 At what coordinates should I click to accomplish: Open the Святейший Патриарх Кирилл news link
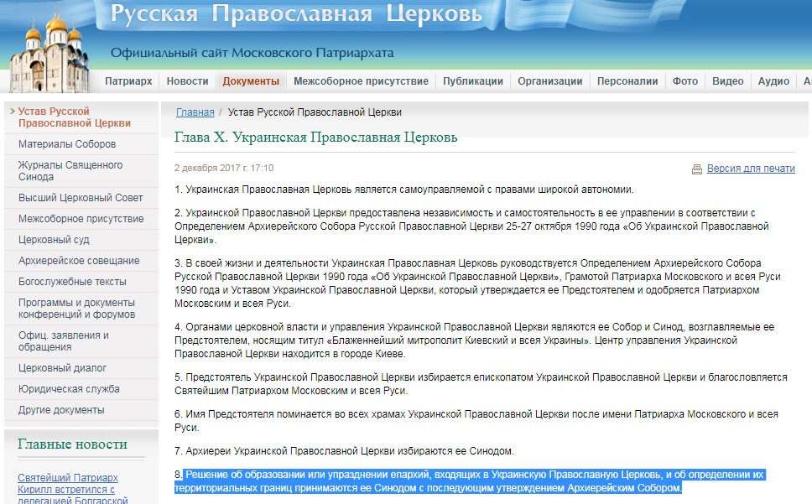(x=68, y=484)
